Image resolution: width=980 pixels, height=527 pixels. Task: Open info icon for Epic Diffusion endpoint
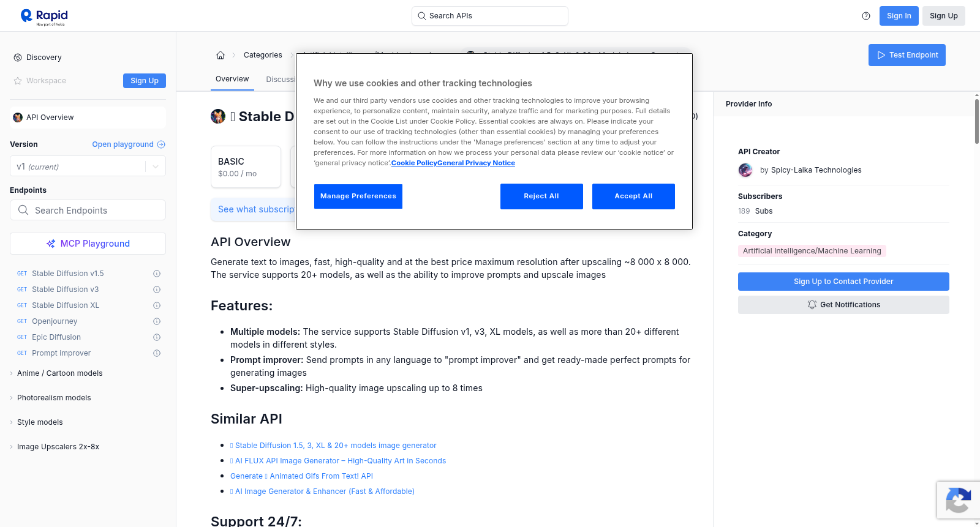(x=157, y=337)
